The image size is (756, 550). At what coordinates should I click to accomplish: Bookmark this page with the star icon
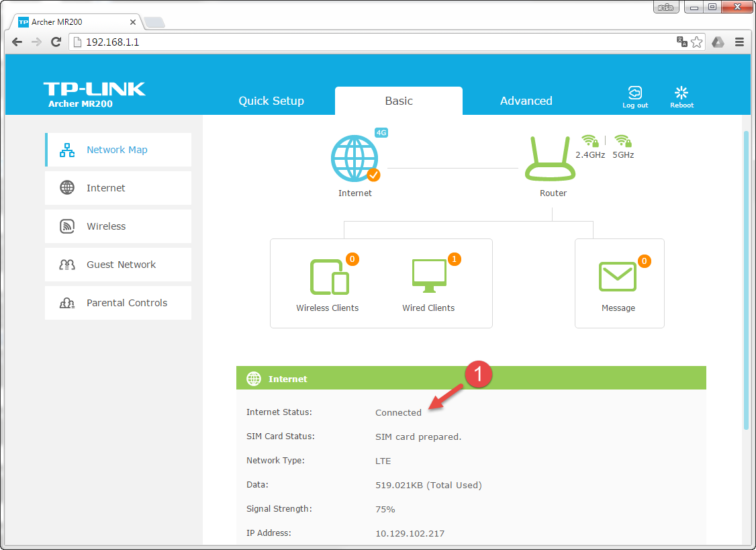[x=697, y=42]
